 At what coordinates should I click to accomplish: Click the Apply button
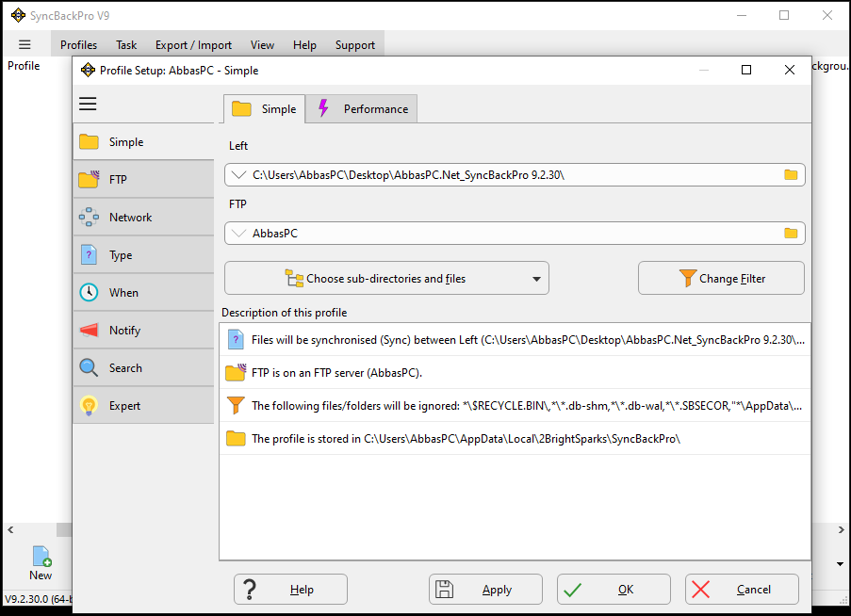coord(485,590)
